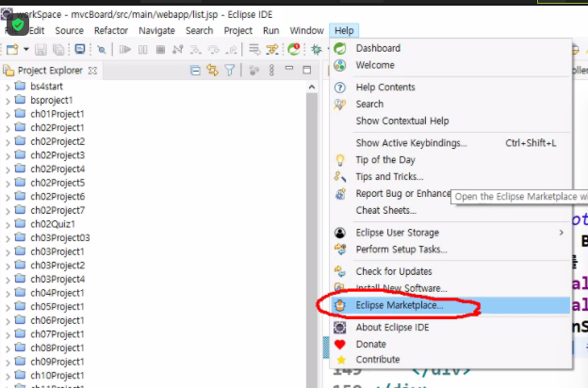Click the Suspend debug toolbar icon
Screen dimensions: 588x388
click(143, 50)
